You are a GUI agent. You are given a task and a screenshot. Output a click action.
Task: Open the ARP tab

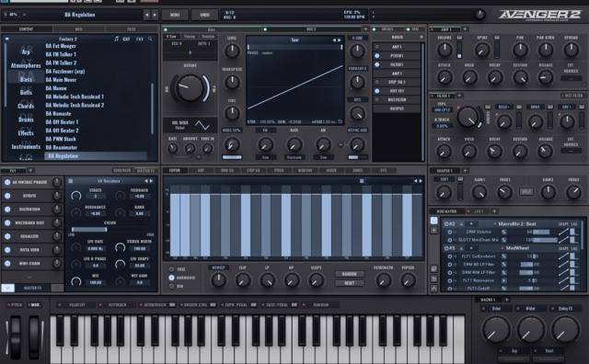(201, 170)
